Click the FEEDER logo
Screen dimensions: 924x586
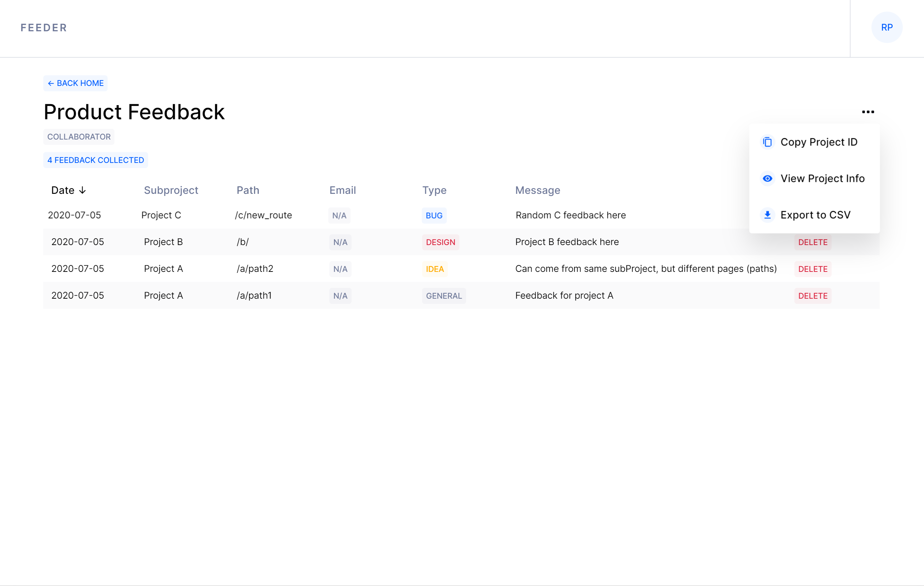coord(44,27)
